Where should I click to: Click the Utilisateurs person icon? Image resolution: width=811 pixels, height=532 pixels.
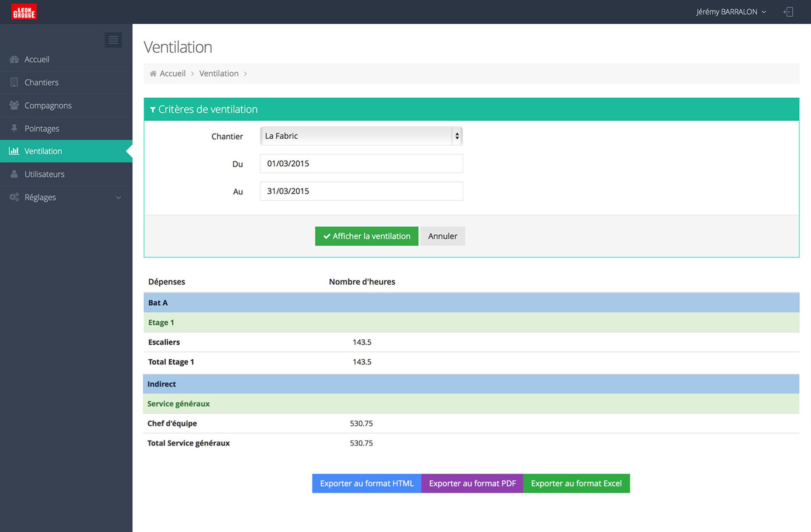[14, 174]
